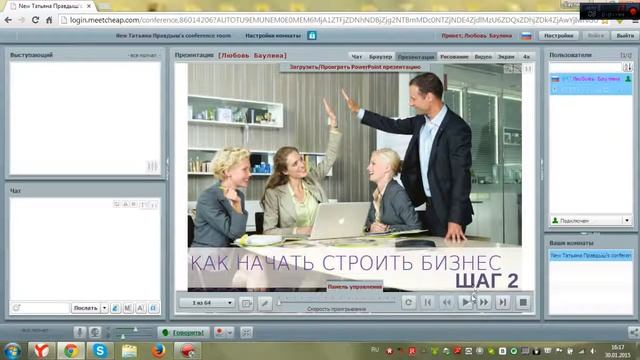Click the reload presentation icon

pos(408,302)
